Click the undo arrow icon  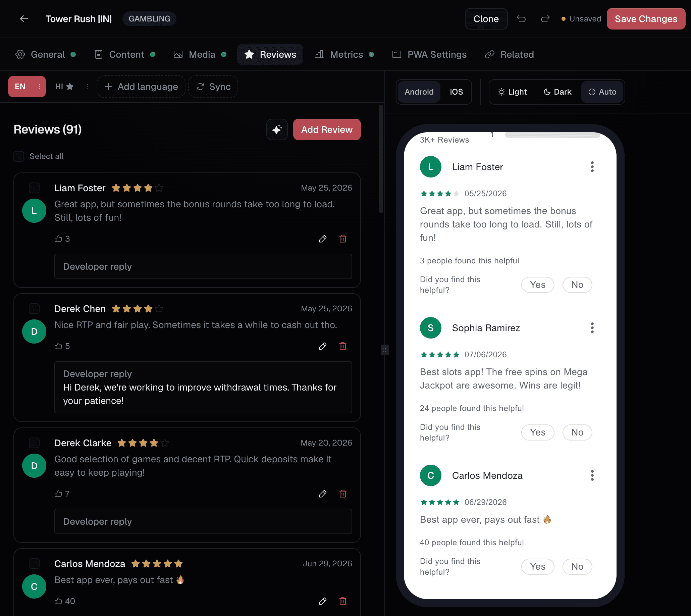point(521,19)
